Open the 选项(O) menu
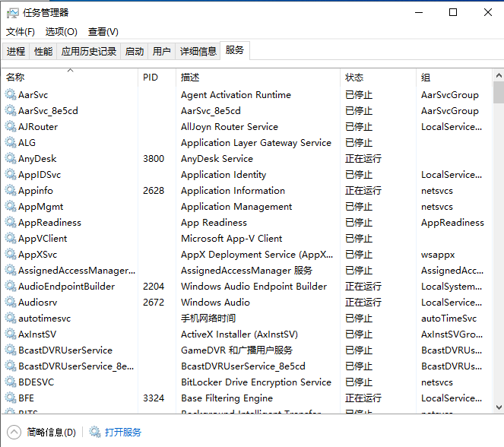Screen dimensions: 504x447 (x=62, y=32)
